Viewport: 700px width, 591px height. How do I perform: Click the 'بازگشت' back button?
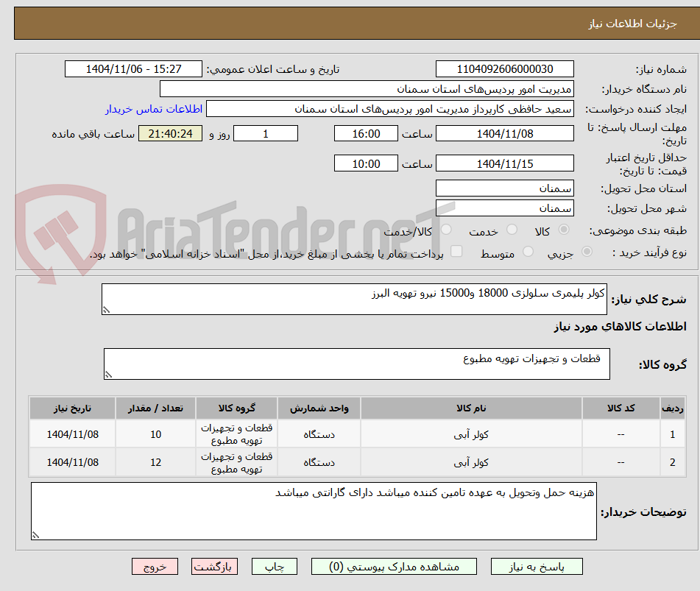pos(214,567)
